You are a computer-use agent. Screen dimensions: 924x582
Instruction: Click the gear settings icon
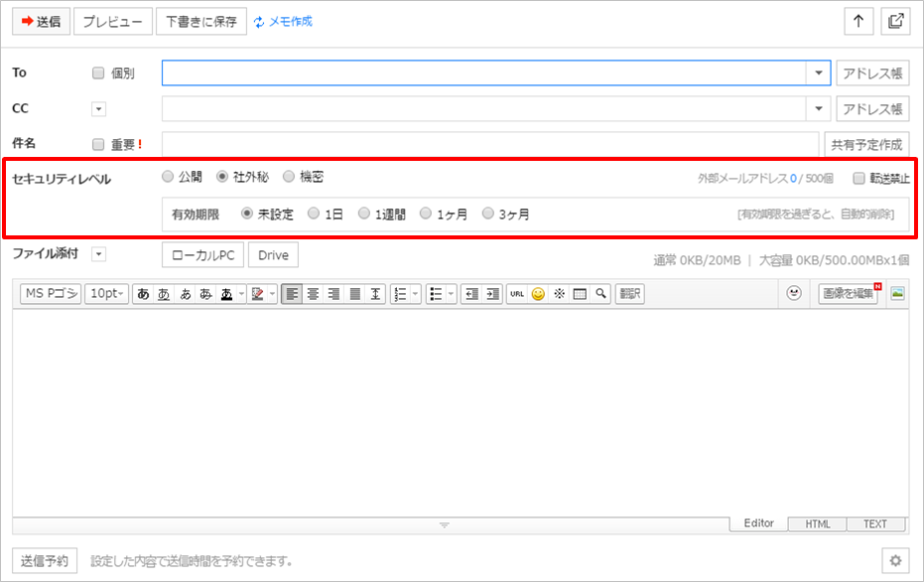pos(895,561)
